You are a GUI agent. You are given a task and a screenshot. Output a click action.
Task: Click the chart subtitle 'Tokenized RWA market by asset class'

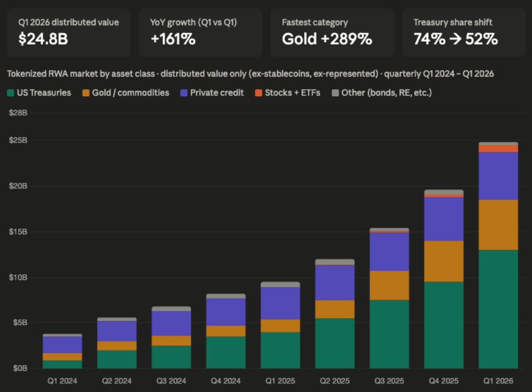click(81, 74)
